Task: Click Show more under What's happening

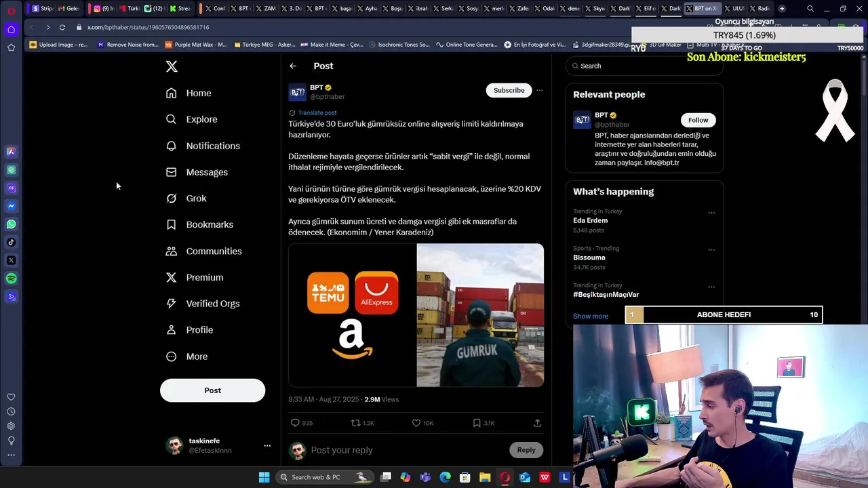Action: pyautogui.click(x=591, y=317)
